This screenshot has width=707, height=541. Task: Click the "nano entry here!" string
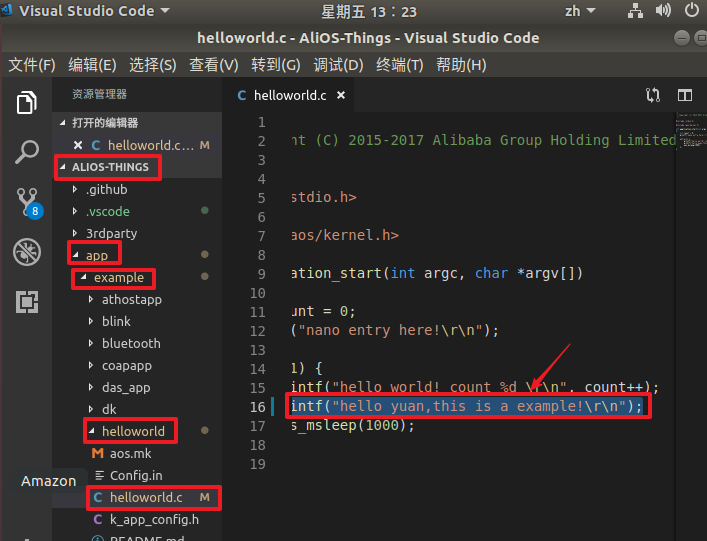pyautogui.click(x=391, y=331)
